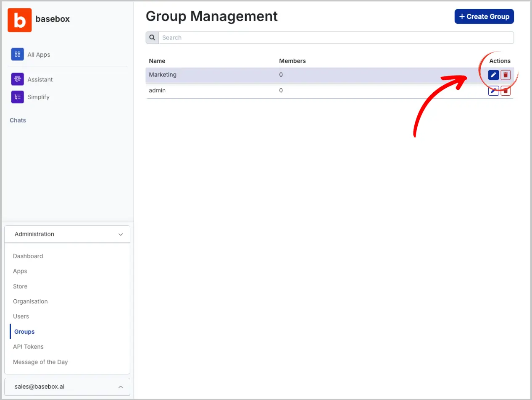Go to Users in Administration
Image resolution: width=532 pixels, height=400 pixels.
click(x=21, y=316)
